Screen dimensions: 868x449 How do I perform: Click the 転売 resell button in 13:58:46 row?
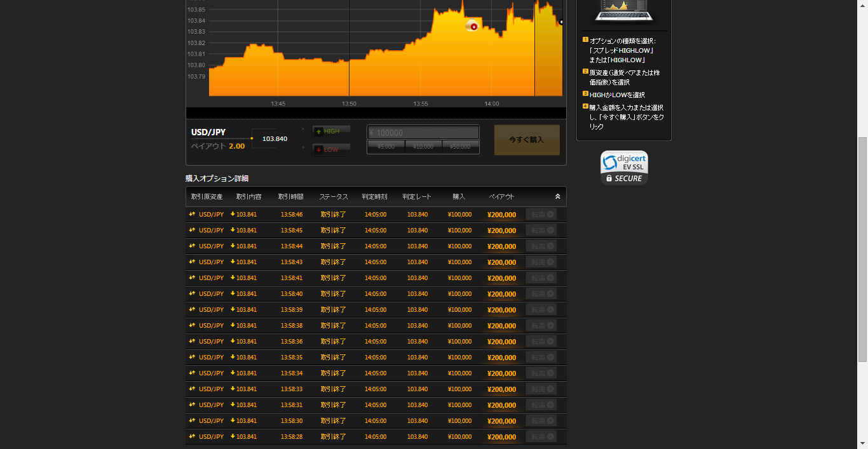pos(541,214)
